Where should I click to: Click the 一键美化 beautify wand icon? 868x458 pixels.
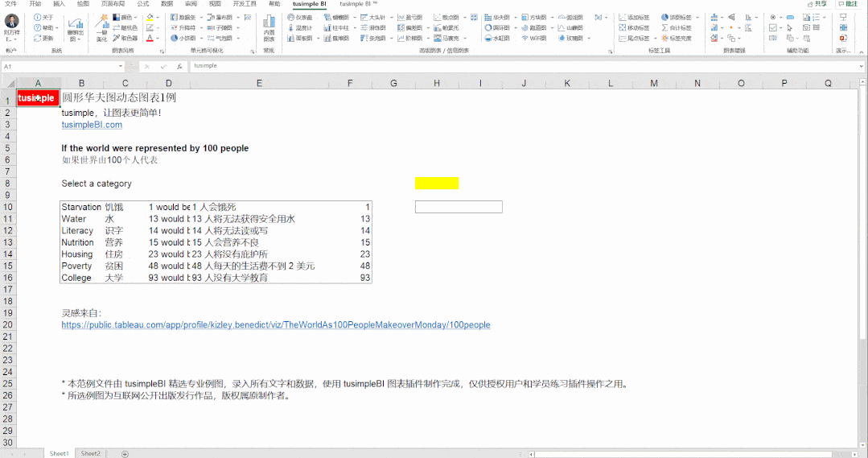pos(102,27)
